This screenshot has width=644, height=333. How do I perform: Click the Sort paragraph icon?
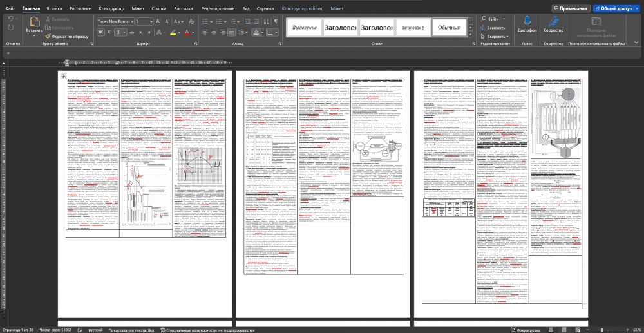265,21
